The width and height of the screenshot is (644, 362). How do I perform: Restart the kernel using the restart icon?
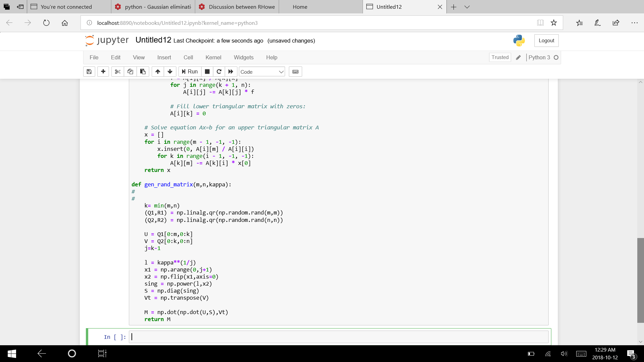(219, 71)
